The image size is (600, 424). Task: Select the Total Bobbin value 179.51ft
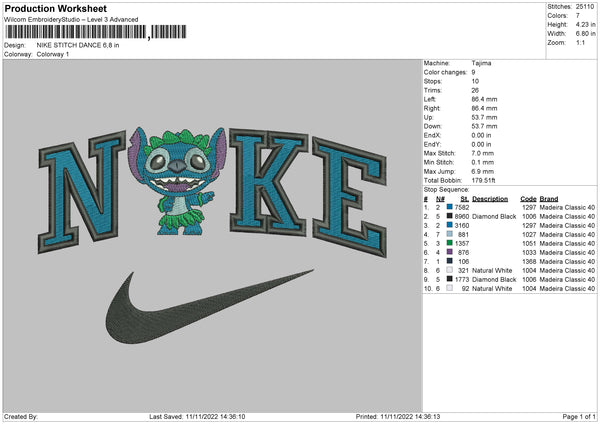click(x=484, y=180)
